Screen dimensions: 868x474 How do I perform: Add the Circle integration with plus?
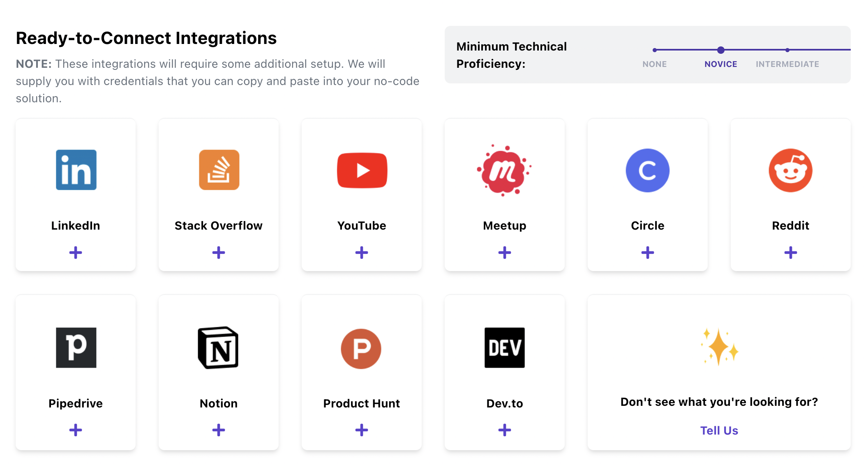click(x=648, y=253)
